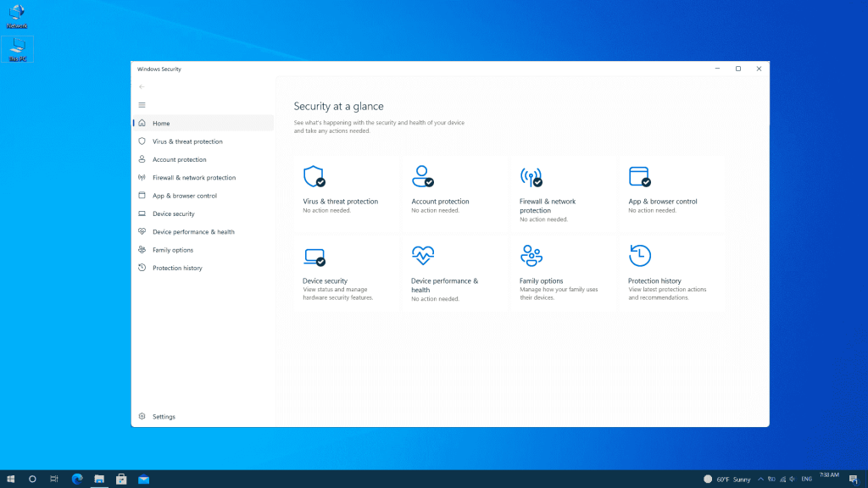Select the Network desktop icon
The height and width of the screenshot is (488, 868).
click(17, 17)
